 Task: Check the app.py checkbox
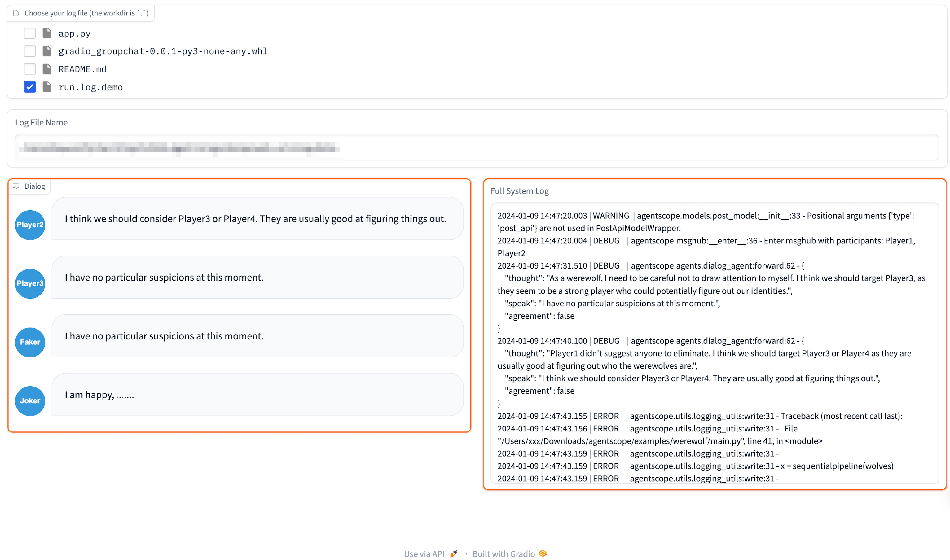[30, 33]
